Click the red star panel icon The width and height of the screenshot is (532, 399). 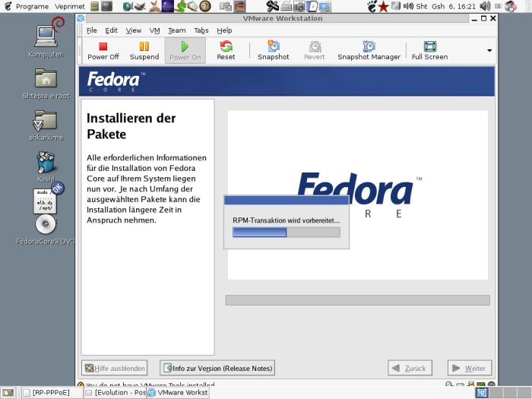click(x=383, y=6)
